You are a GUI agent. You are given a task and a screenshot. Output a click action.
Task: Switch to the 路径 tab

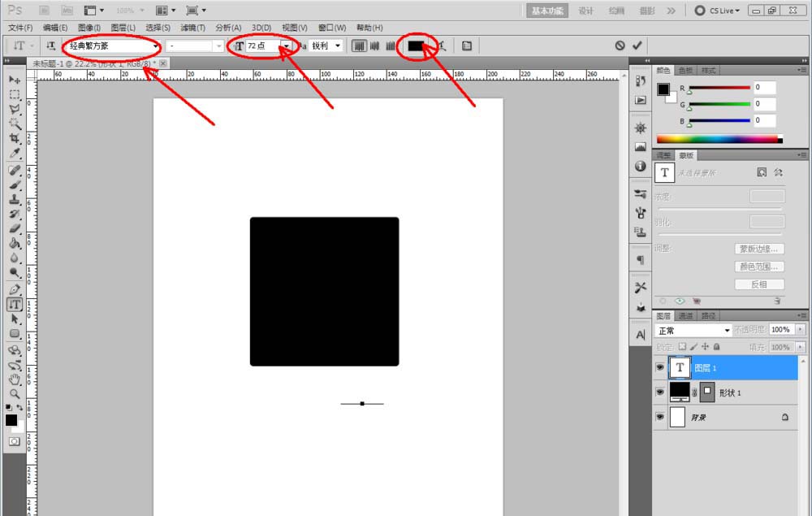click(708, 315)
